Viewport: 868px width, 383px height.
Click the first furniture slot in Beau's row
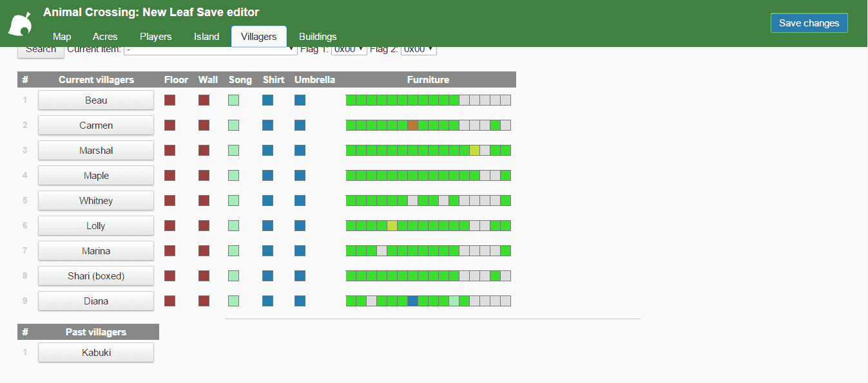coord(351,100)
